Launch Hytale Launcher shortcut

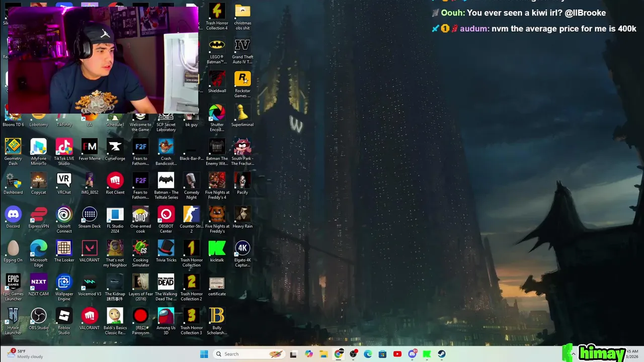(x=13, y=321)
